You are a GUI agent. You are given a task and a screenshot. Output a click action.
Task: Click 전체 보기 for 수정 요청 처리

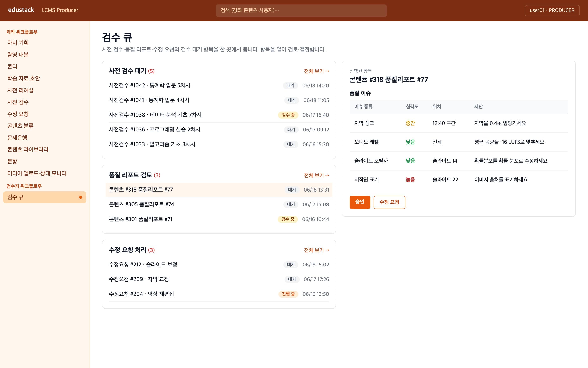pos(316,250)
